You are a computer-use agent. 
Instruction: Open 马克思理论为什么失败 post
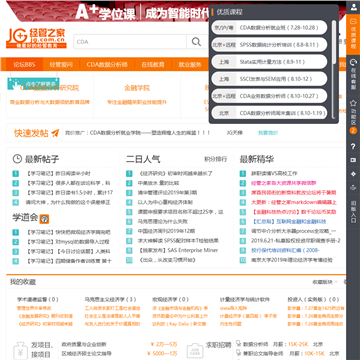coord(163,221)
